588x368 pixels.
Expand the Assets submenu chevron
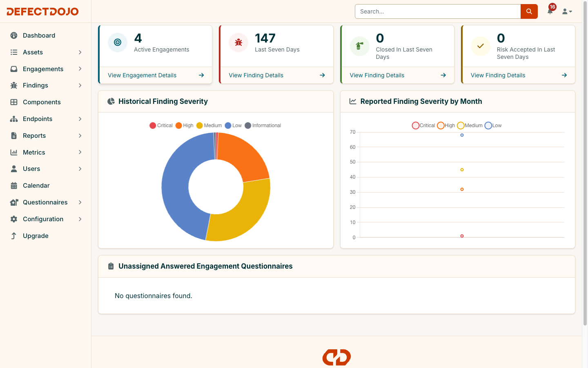80,52
